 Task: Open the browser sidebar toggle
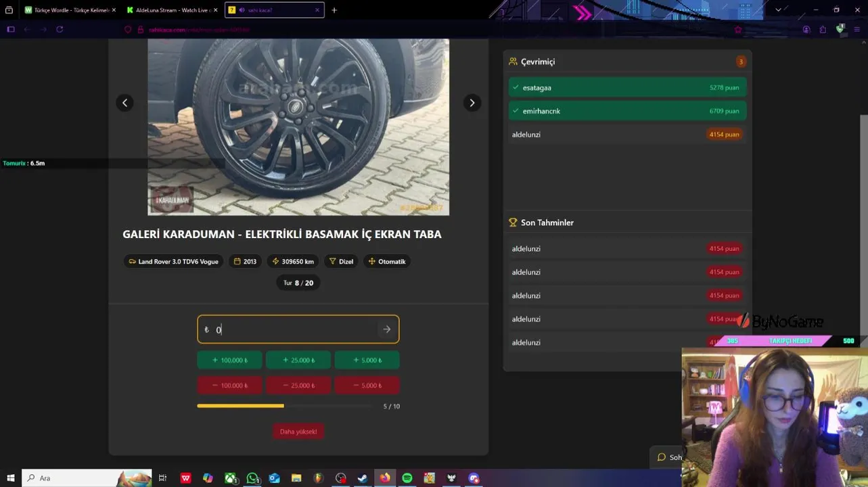11,29
